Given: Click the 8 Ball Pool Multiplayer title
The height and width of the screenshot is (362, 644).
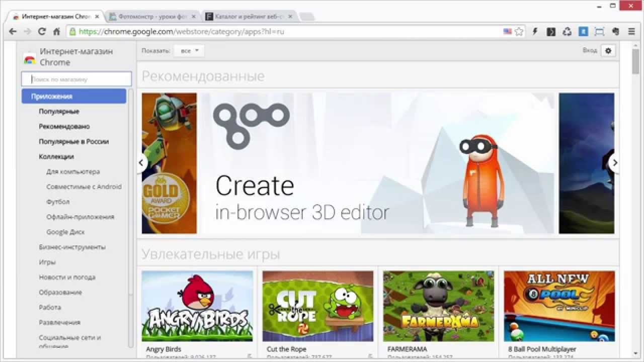Looking at the screenshot, I should [542, 349].
